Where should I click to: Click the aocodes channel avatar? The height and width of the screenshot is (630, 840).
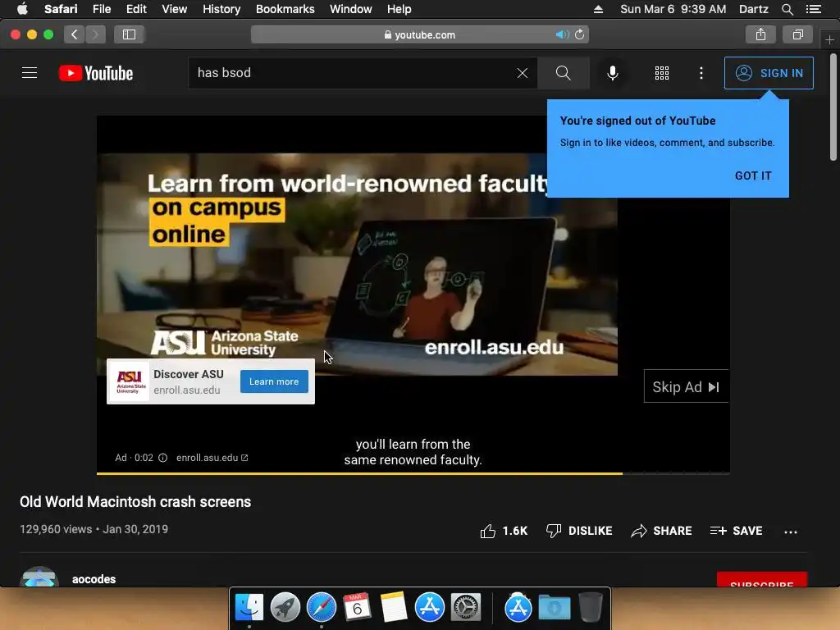click(x=39, y=577)
